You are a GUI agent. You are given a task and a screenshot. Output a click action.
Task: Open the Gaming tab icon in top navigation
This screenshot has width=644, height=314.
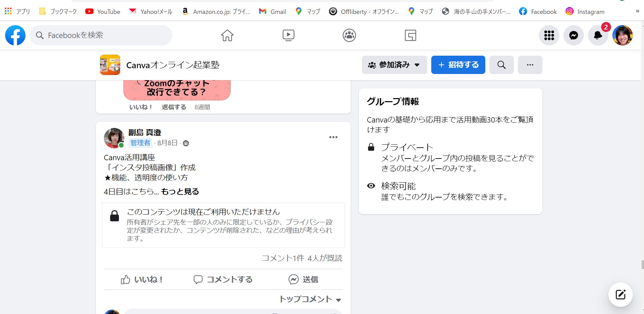pyautogui.click(x=411, y=35)
